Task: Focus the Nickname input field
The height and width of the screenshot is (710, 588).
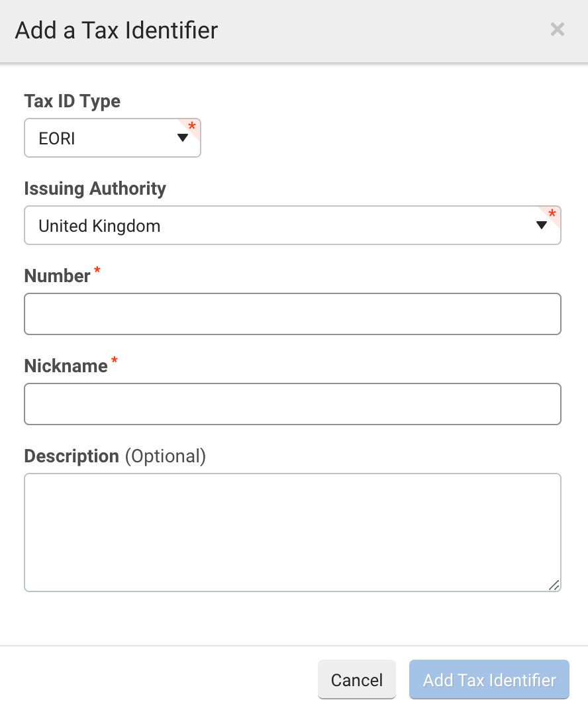Action: 293,404
